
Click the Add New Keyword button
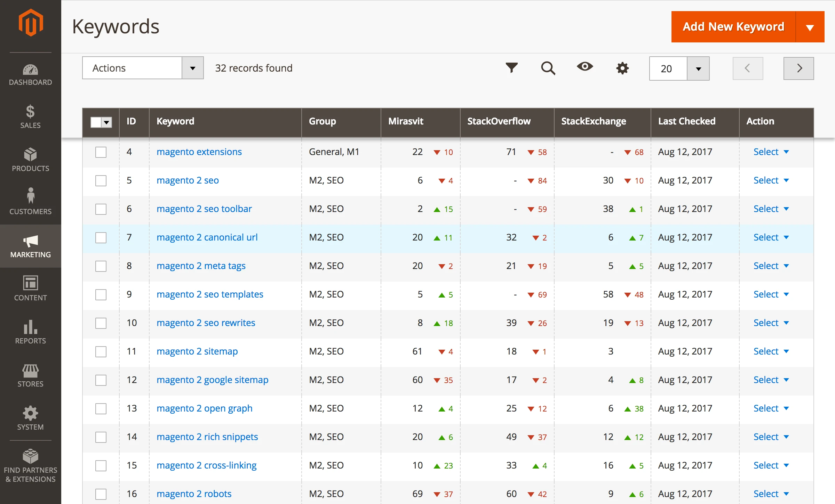733,27
